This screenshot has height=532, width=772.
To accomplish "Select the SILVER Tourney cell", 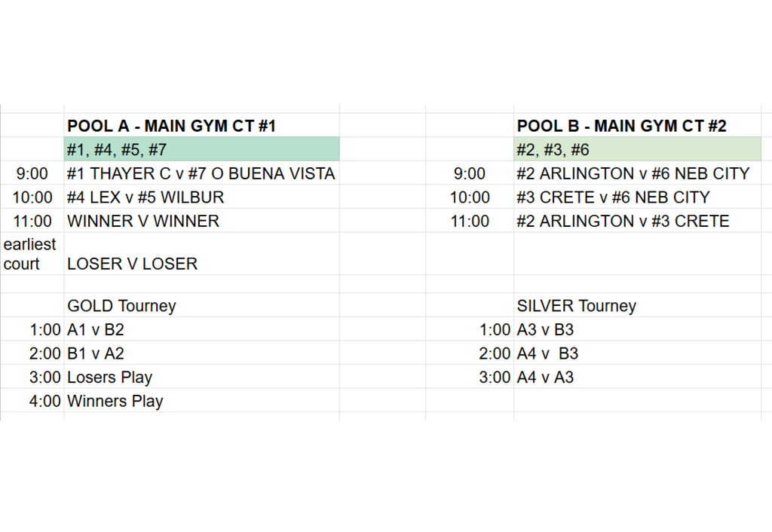I will tap(576, 306).
